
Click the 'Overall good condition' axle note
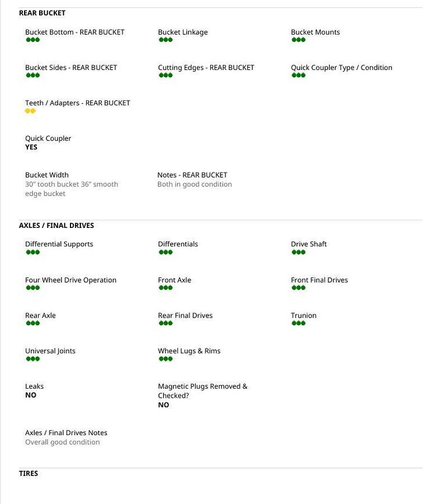63,442
